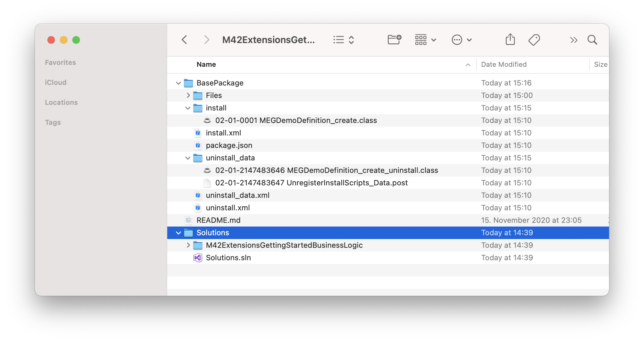Viewport: 644px width, 342px height.
Task: Expand the Files folder
Action: [188, 95]
